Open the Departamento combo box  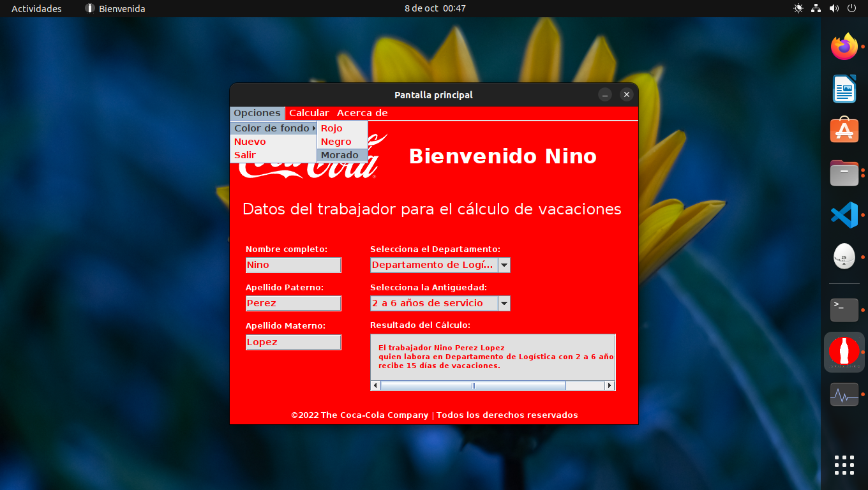[x=440, y=265]
